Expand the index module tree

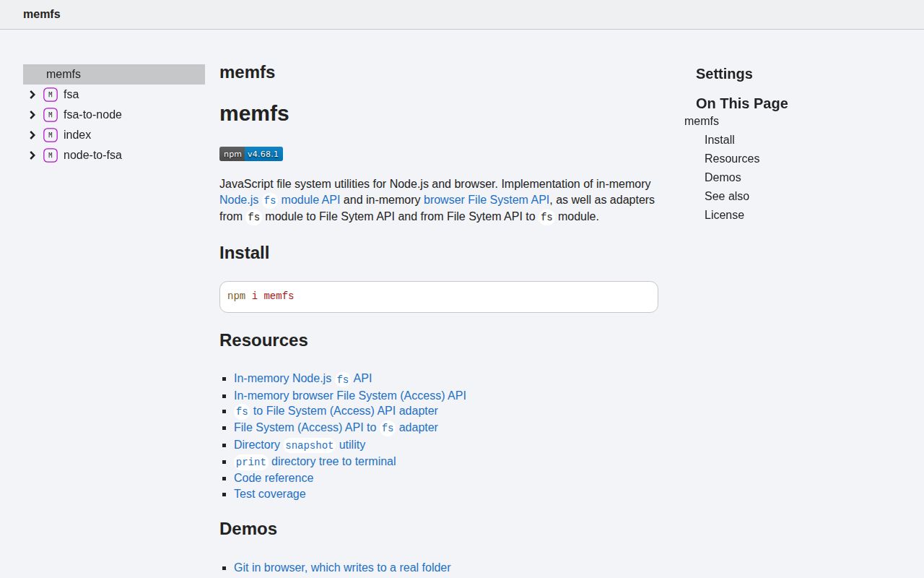(32, 135)
